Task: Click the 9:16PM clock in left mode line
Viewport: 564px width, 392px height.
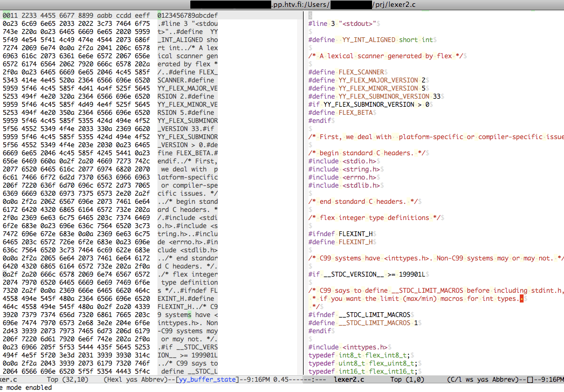Action: tap(259, 379)
